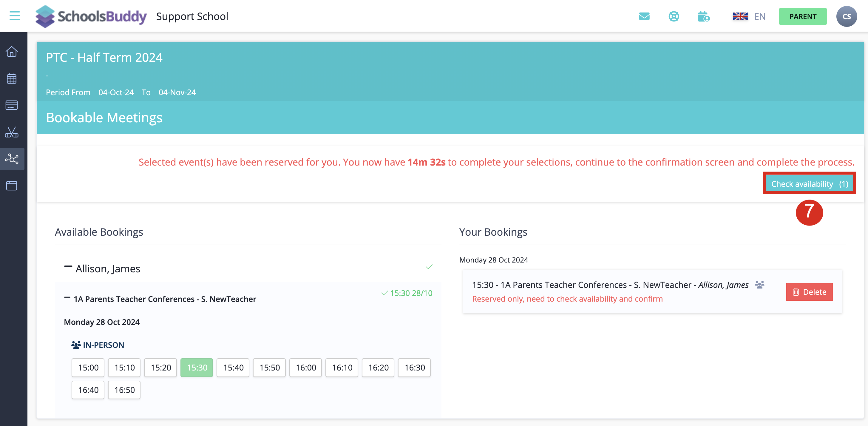
Task: Click the PARENT role button
Action: (802, 16)
